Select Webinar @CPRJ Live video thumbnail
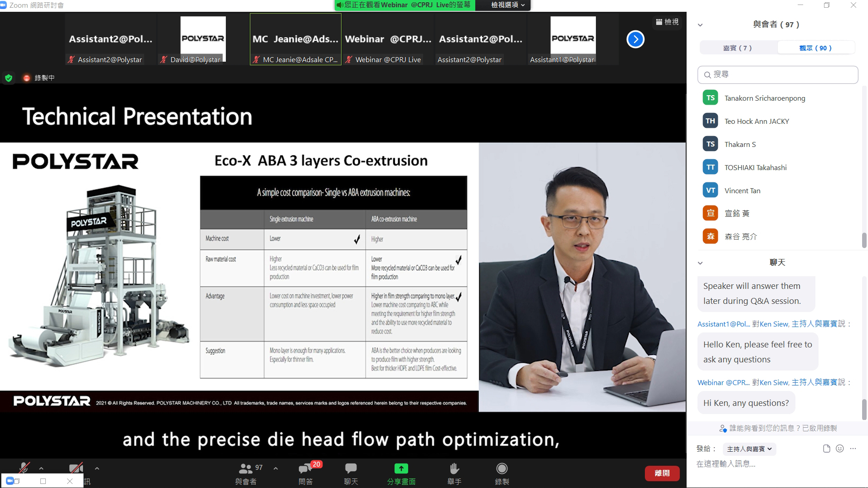 388,39
